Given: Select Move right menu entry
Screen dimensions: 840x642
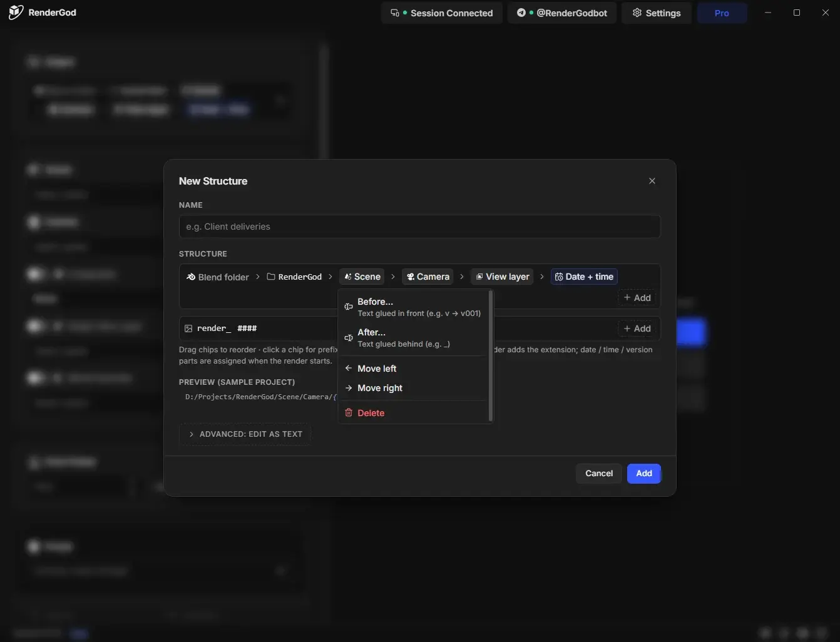Looking at the screenshot, I should pos(413,388).
